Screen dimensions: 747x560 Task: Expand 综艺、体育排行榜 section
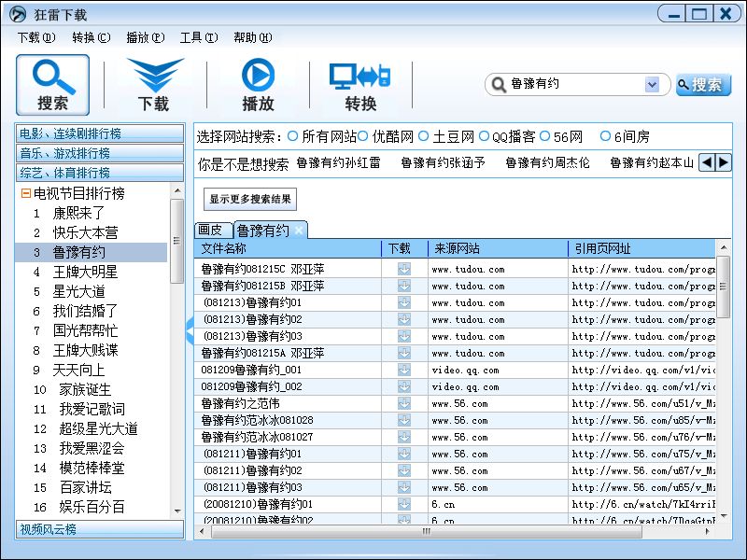[x=100, y=173]
